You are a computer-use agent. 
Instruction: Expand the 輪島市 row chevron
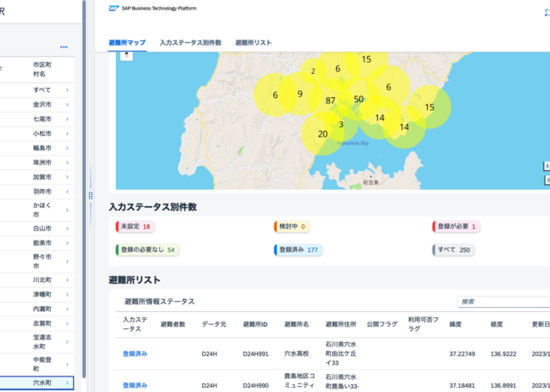tap(67, 149)
